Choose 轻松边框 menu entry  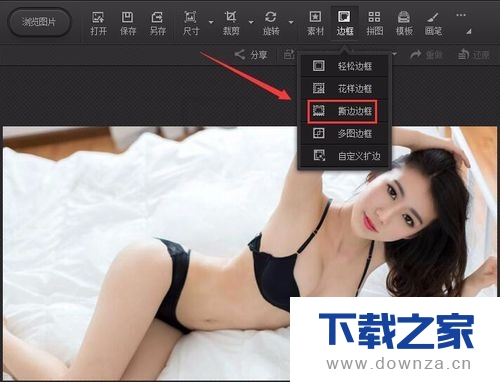click(344, 66)
